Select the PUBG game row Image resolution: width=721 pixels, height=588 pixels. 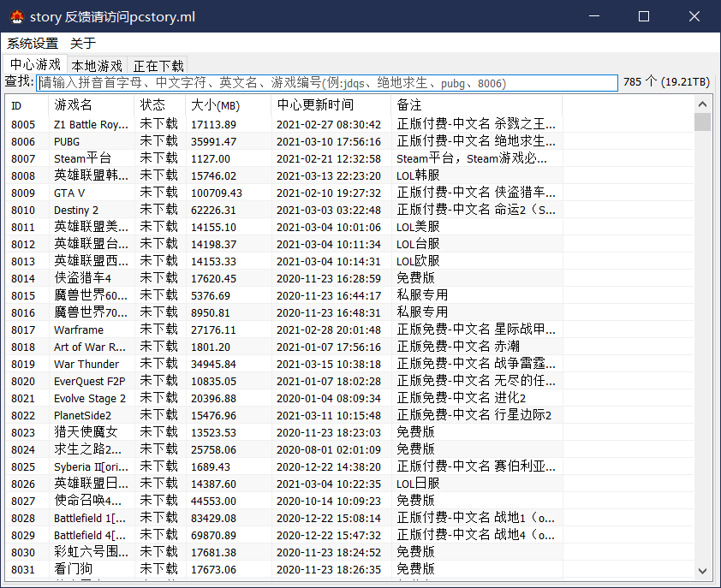(x=284, y=141)
